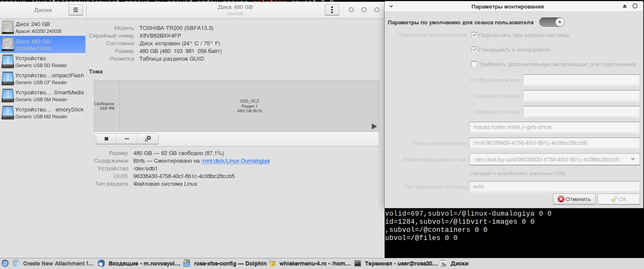The image size is (644, 269).
Task: Select the Generic USB SD Reader device
Action: click(x=43, y=61)
